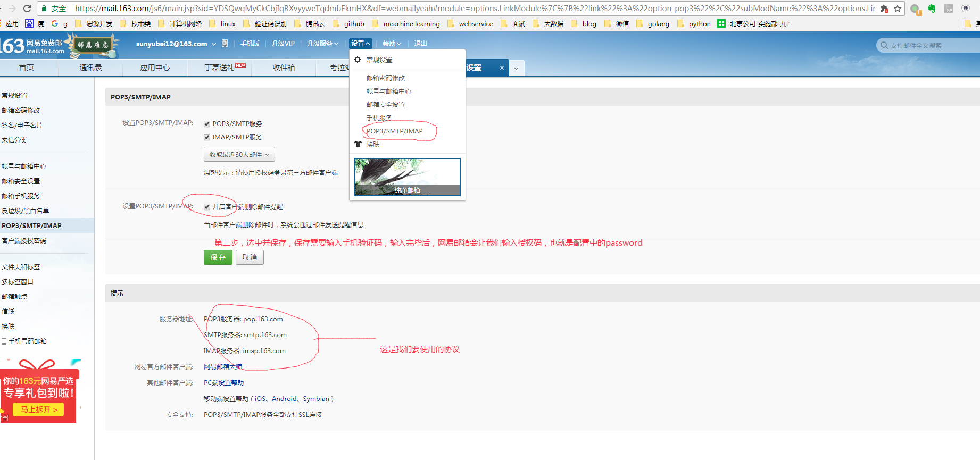
Task: Switch to the 收件箱 tab
Action: (x=284, y=68)
